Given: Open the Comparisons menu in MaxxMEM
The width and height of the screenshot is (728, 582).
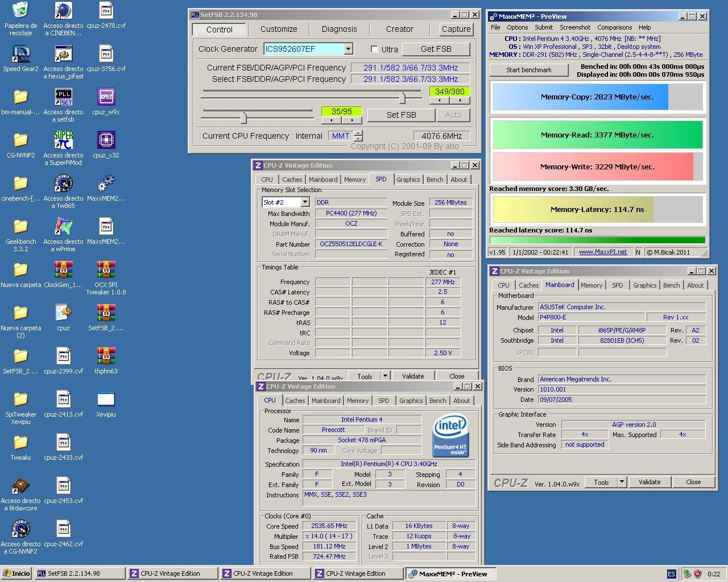Looking at the screenshot, I should point(614,27).
